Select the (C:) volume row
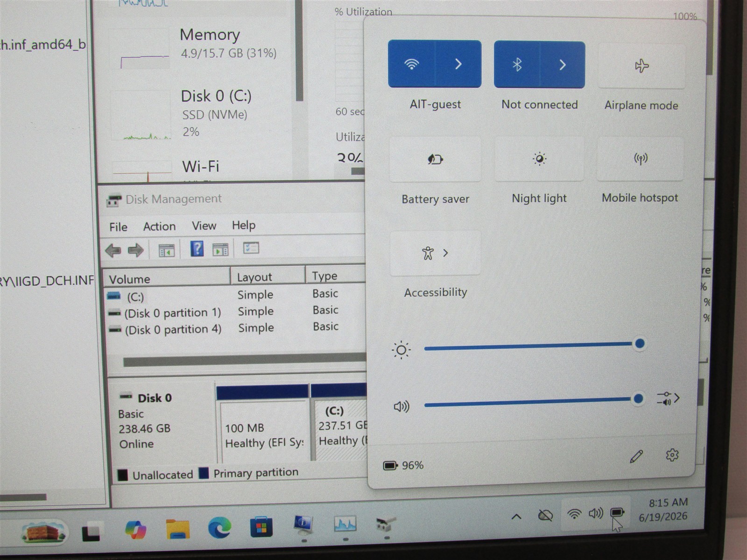 point(236,295)
